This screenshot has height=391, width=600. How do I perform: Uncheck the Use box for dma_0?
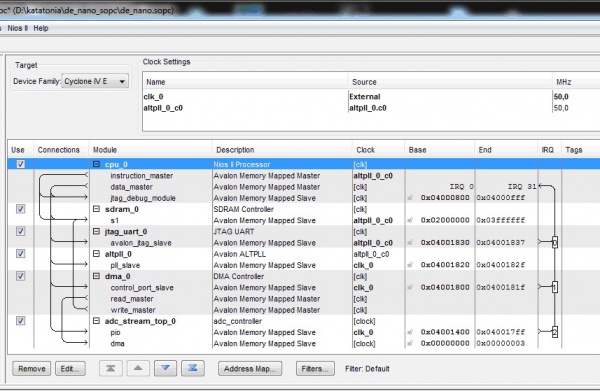pos(21,276)
